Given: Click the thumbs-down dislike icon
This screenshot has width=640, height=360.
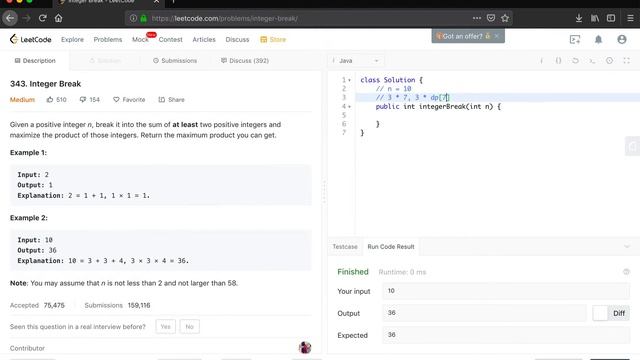Looking at the screenshot, I should tap(83, 100).
